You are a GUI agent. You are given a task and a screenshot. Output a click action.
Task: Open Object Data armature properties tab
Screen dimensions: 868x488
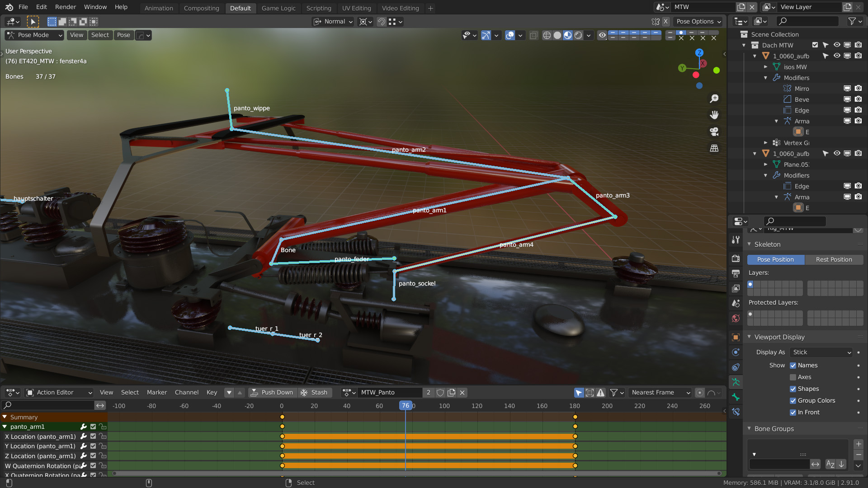pos(736,382)
